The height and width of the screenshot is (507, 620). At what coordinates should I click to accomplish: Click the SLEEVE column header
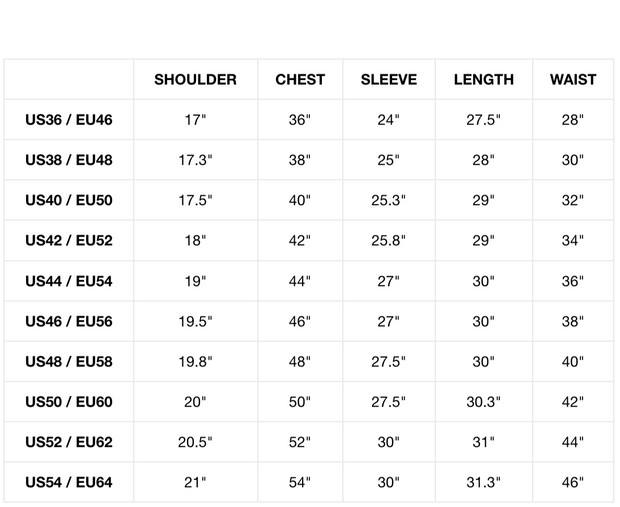pyautogui.click(x=389, y=80)
